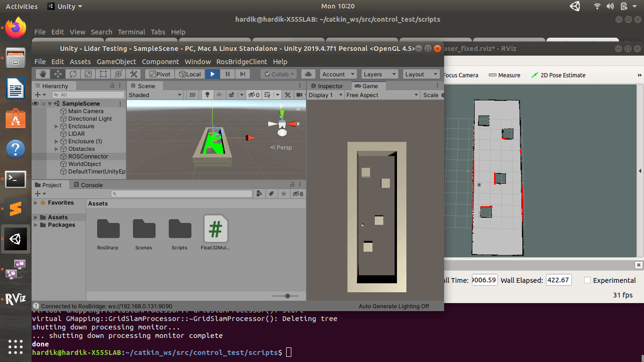This screenshot has height=362, width=644.
Task: Toggle 2D view mode in Scene
Action: 192,95
